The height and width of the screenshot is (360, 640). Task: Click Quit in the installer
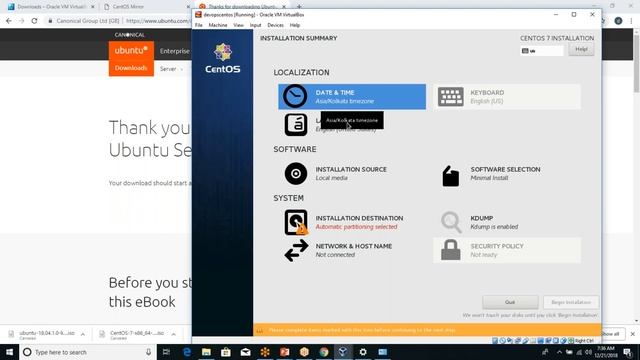tap(510, 302)
